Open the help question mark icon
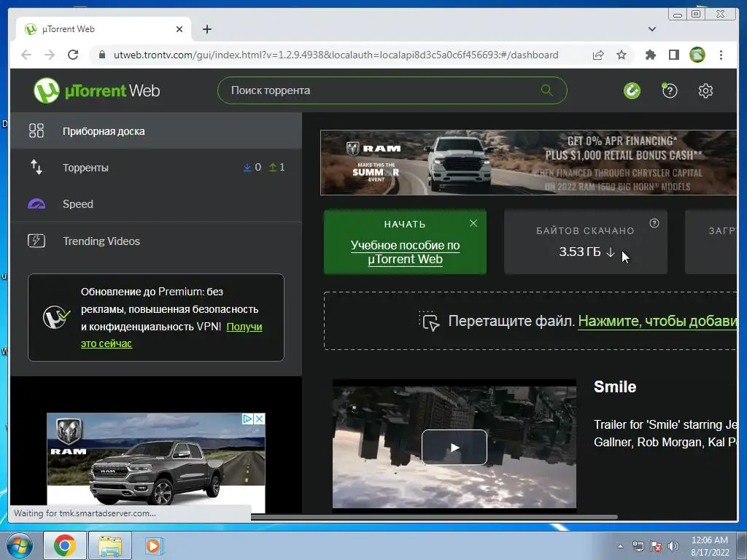Image resolution: width=747 pixels, height=560 pixels. pyautogui.click(x=670, y=90)
